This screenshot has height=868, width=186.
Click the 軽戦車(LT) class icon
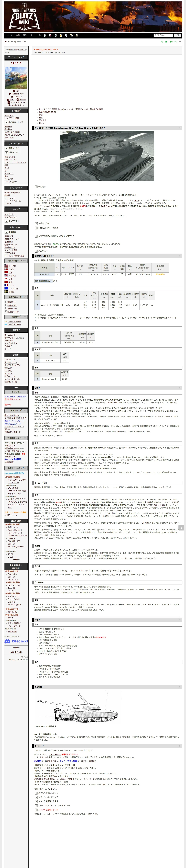point(6,302)
